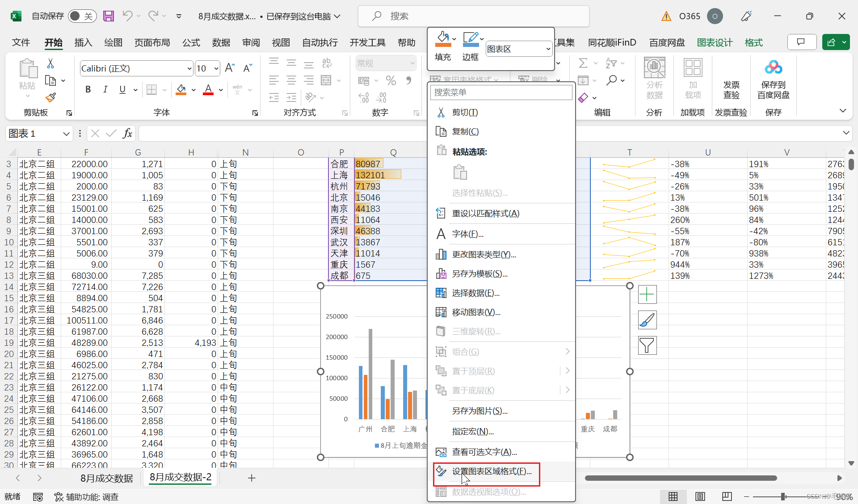858x504 pixels.
Task: Toggle Underline formatting
Action: (122, 89)
